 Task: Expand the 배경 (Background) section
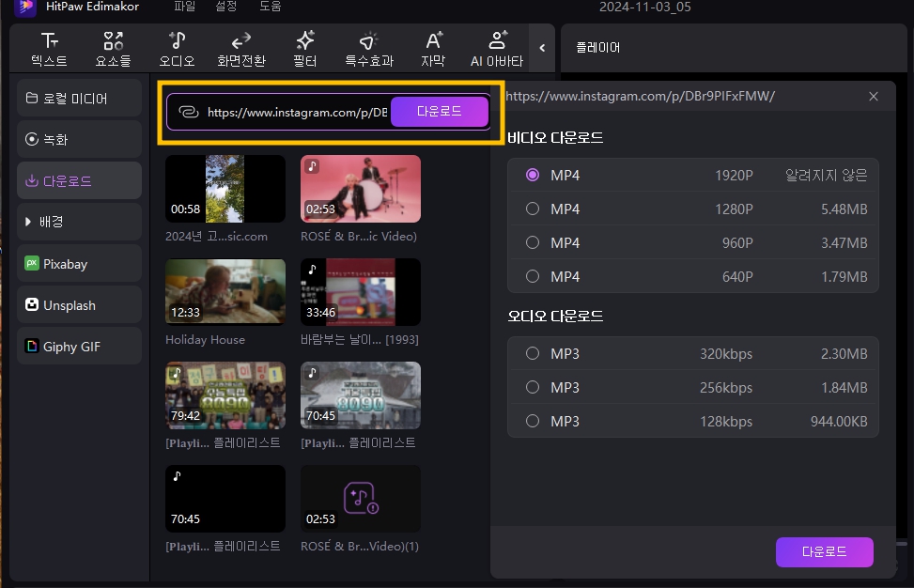[79, 222]
